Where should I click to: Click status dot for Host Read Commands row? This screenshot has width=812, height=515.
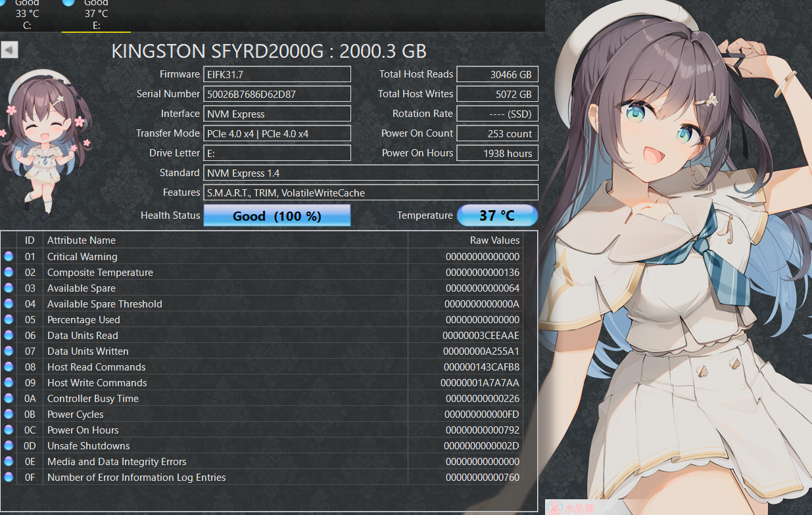point(9,367)
